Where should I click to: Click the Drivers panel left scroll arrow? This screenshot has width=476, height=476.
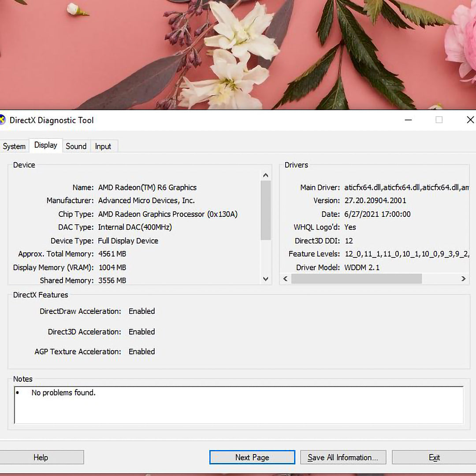pyautogui.click(x=285, y=279)
